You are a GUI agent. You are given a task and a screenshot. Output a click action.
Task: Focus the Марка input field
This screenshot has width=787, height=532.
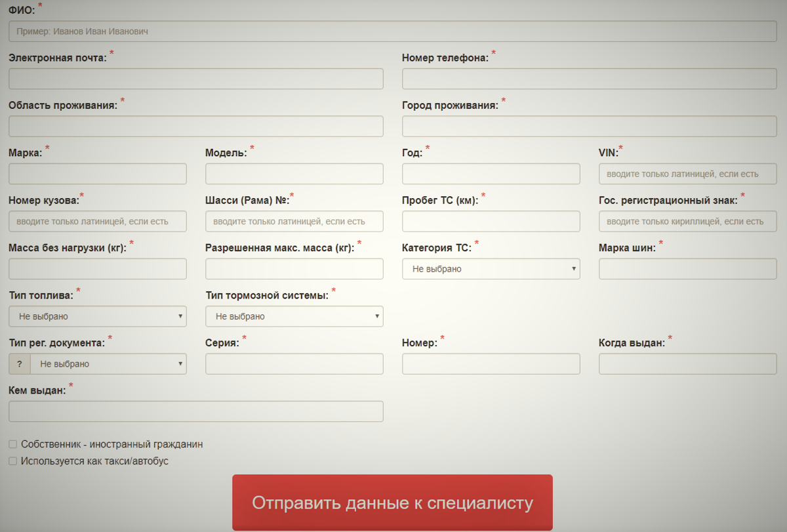pyautogui.click(x=98, y=174)
